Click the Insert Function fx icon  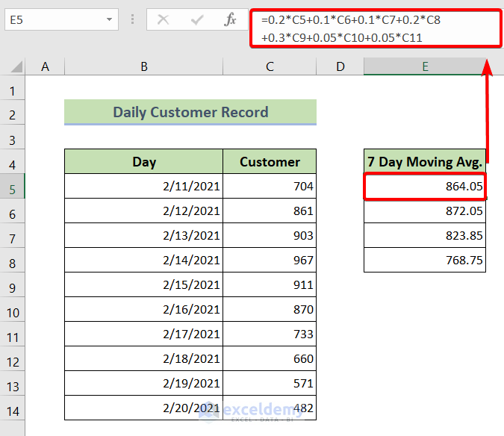click(231, 20)
